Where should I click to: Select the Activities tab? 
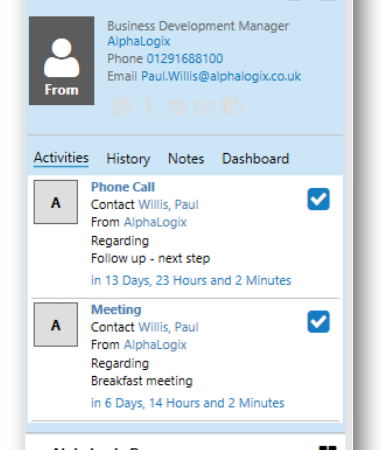[61, 158]
